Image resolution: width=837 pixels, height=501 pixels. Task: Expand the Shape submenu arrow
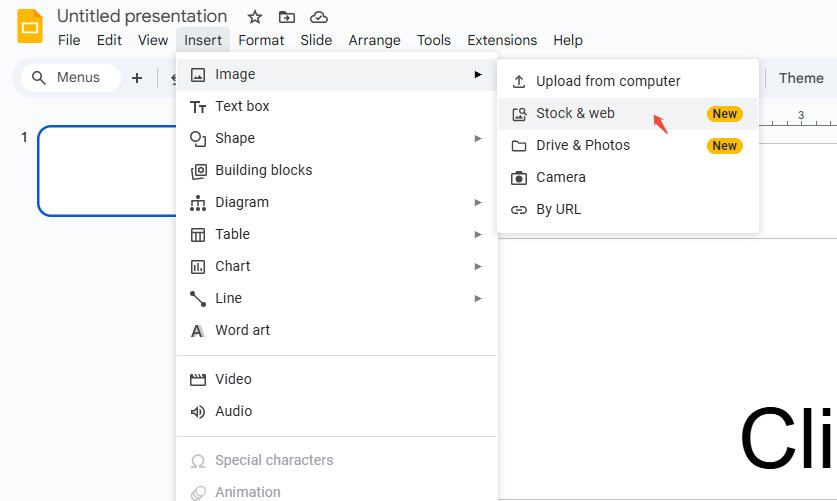(x=478, y=139)
